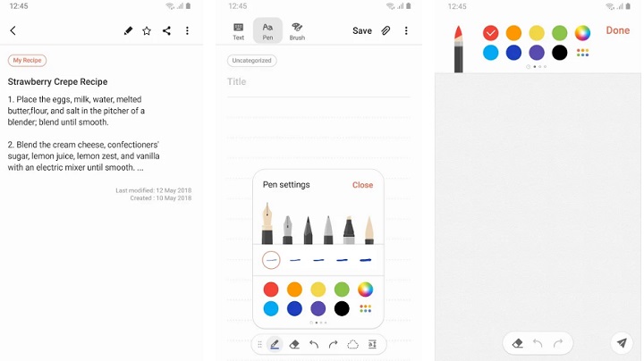
Task: Select the pen tool in bottom toolbar
Action: click(275, 345)
